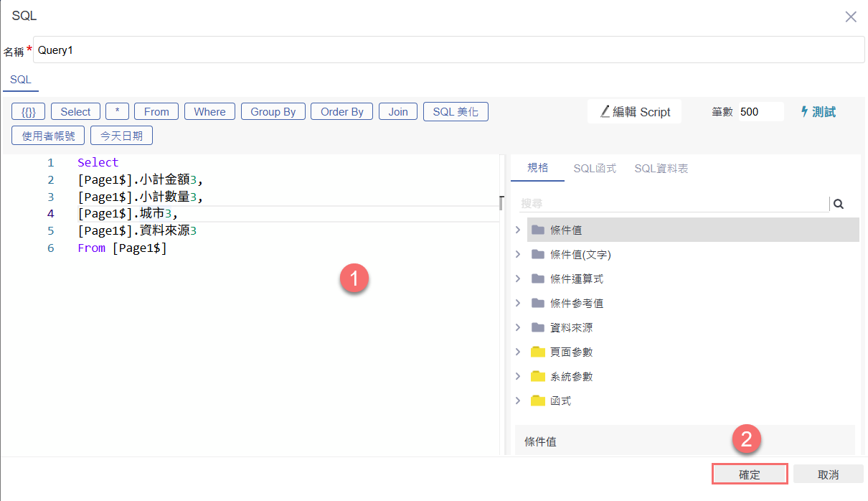Insert asterisk wildcard into SQL
The width and height of the screenshot is (868, 501).
click(x=117, y=111)
